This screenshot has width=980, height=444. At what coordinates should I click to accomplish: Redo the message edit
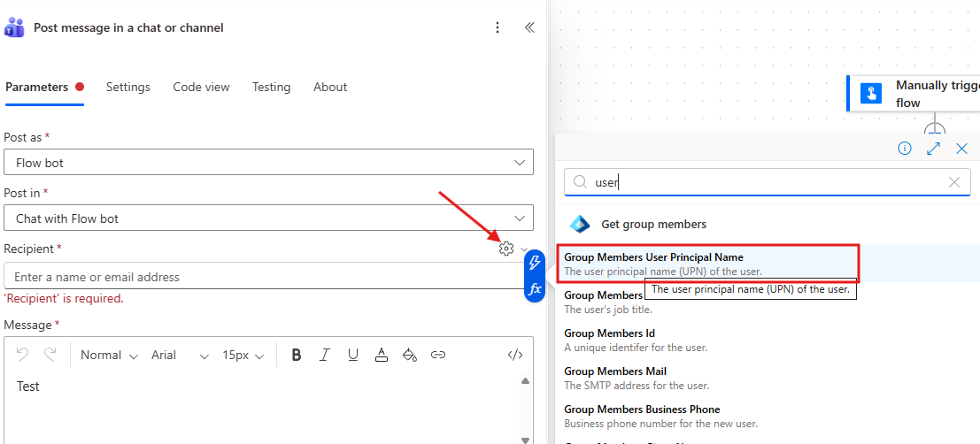(x=50, y=355)
